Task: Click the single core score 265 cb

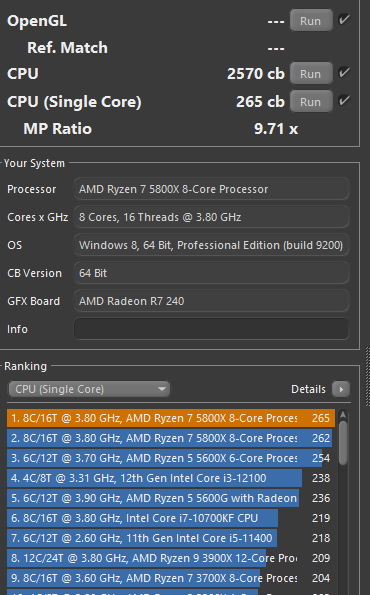Action: [x=260, y=102]
